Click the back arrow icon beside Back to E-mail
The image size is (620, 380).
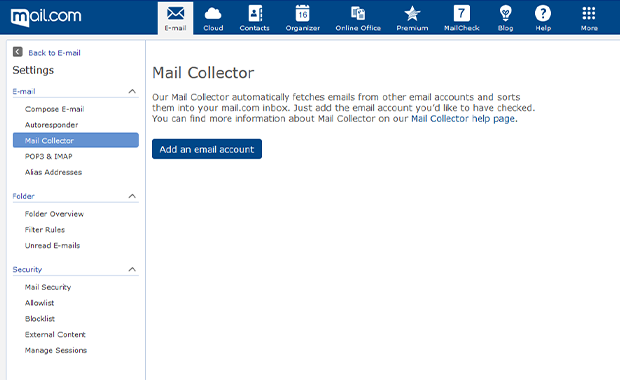(x=18, y=52)
